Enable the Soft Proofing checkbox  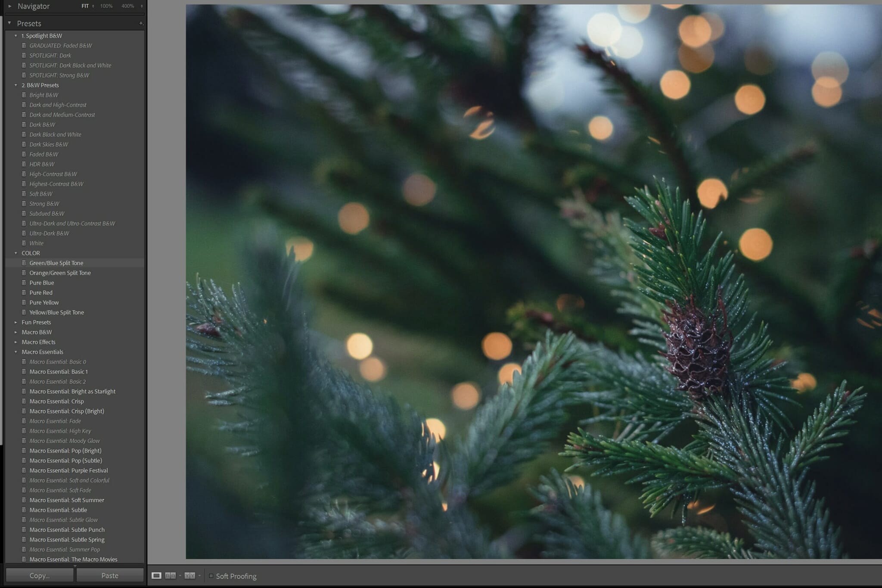pyautogui.click(x=211, y=576)
